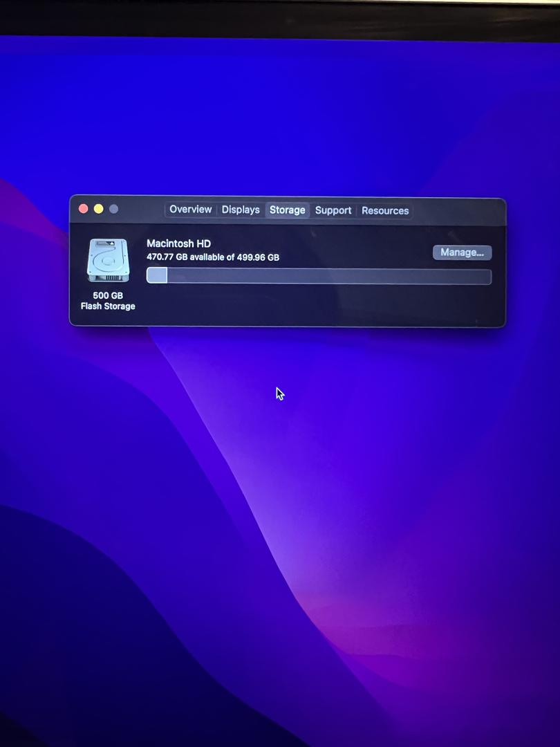This screenshot has width=560, height=747.
Task: Select the Storage tab
Action: point(287,210)
